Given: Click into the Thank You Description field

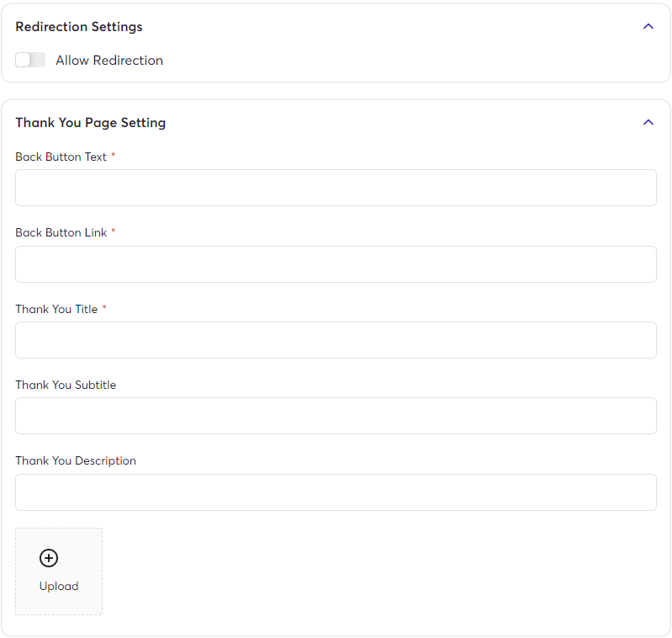Looking at the screenshot, I should [x=336, y=492].
